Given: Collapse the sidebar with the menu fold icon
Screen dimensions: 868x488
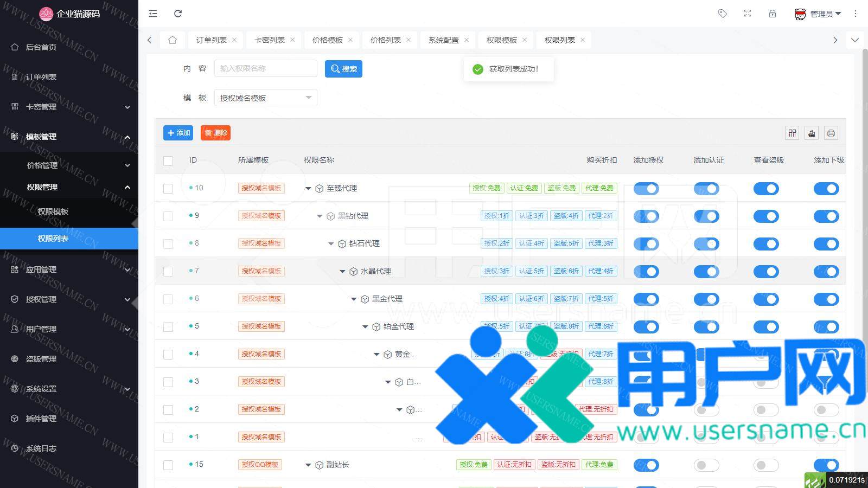Looking at the screenshot, I should point(153,14).
